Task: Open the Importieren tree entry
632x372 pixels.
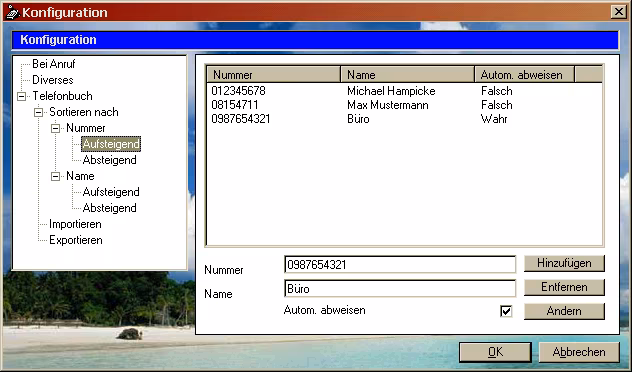Action: point(75,224)
